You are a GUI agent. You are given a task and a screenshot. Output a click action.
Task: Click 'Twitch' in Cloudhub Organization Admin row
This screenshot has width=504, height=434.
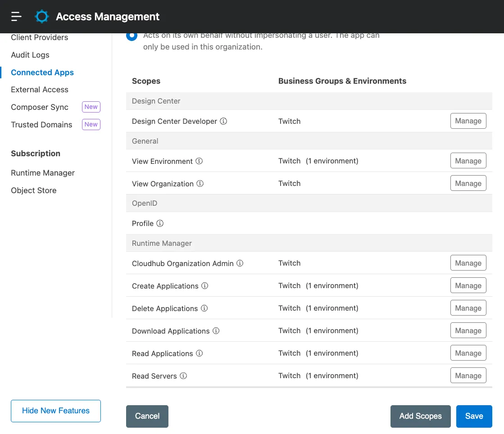(289, 263)
